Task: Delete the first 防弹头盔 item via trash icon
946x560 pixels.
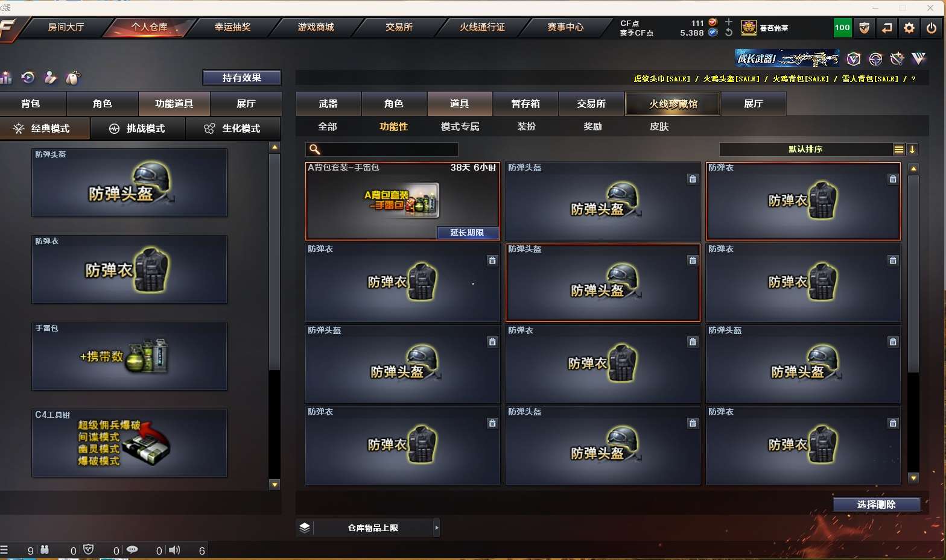Action: point(693,179)
